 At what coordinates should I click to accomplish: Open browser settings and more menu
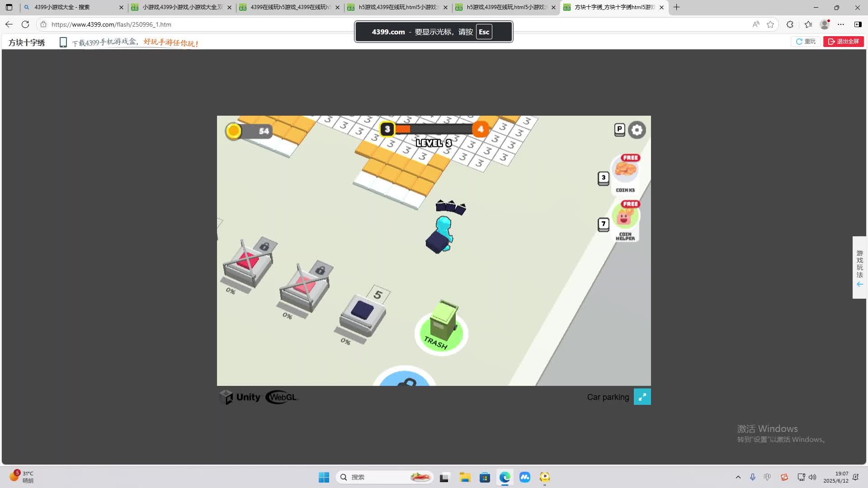coord(840,24)
